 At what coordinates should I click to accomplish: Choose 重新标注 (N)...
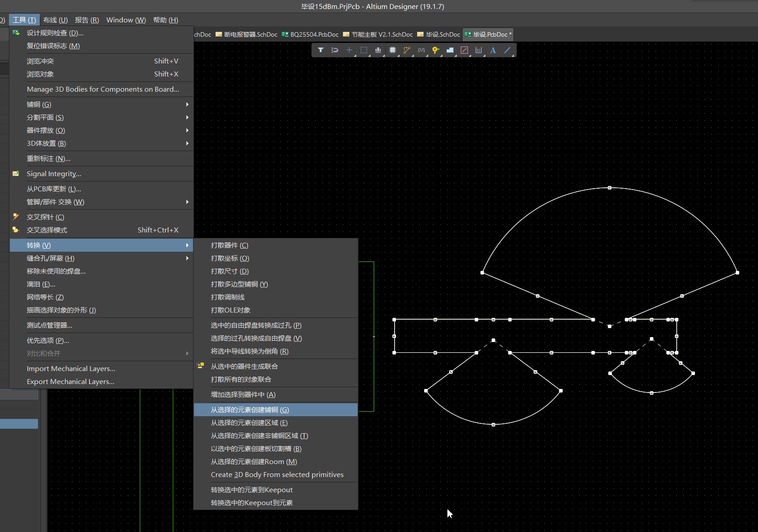[x=101, y=159]
